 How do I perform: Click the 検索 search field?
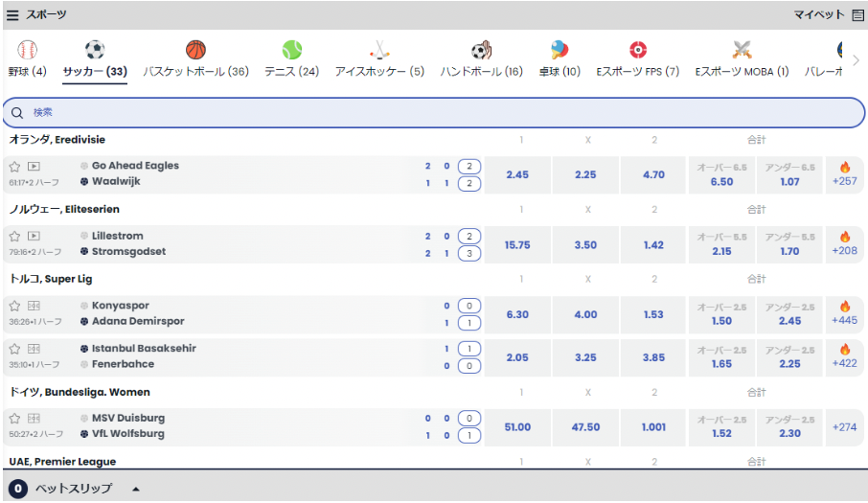coord(433,112)
